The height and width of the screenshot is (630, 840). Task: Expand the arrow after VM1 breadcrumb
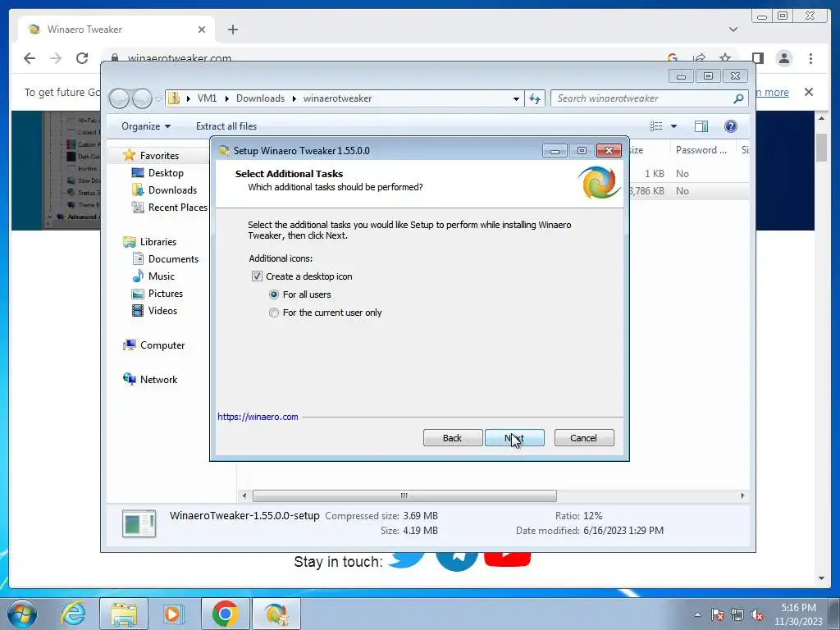click(226, 98)
